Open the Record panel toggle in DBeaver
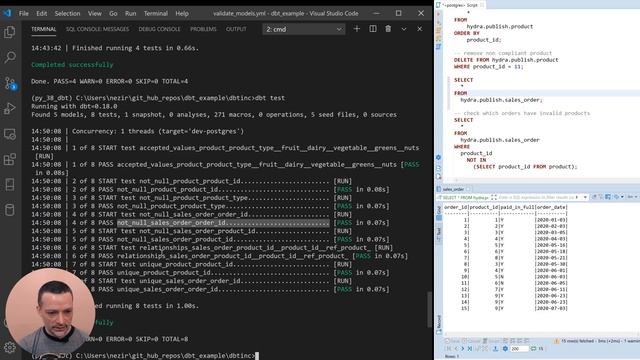 click(439, 324)
